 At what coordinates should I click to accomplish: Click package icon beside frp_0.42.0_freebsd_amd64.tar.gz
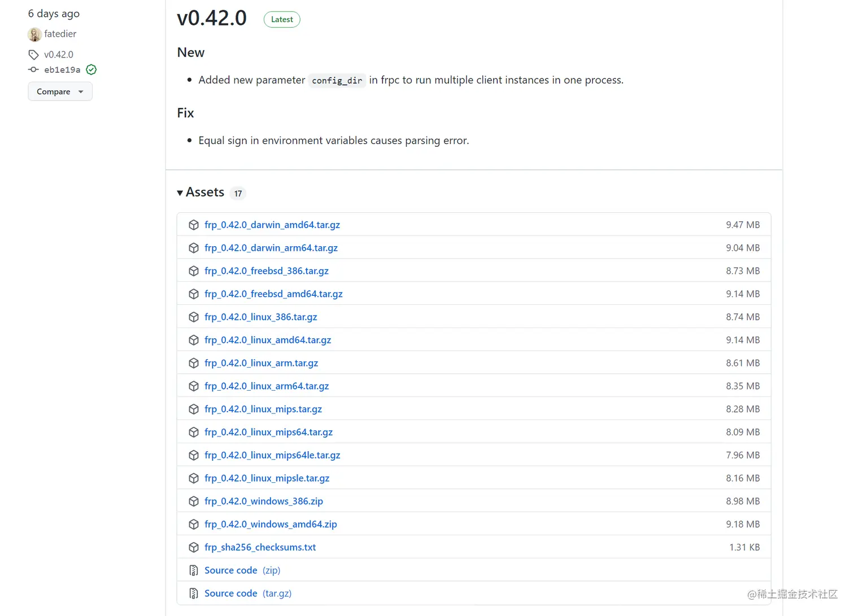194,294
